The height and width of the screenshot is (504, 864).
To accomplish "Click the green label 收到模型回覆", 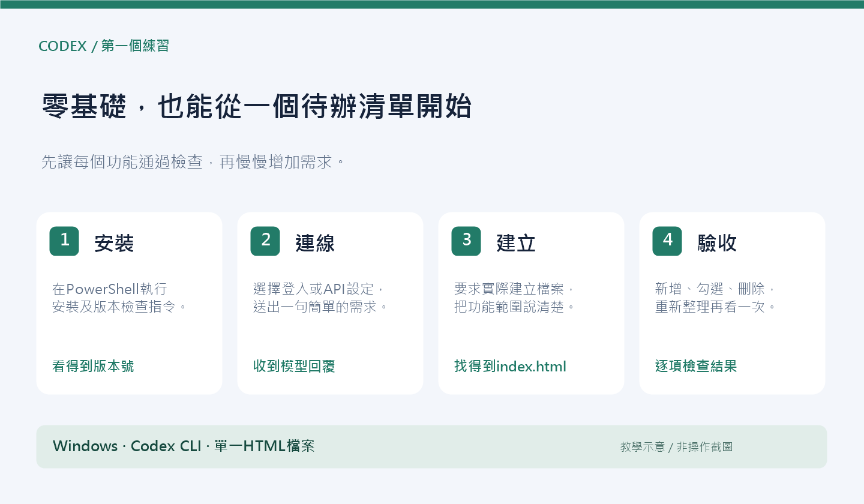I will point(294,366).
